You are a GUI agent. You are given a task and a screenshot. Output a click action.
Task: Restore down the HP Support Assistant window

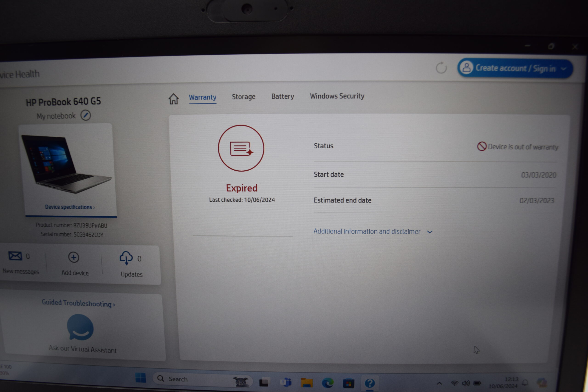coord(551,46)
